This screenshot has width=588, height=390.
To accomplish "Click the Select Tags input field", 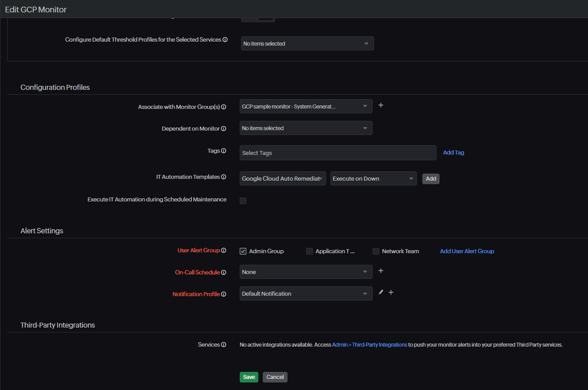I will (338, 153).
